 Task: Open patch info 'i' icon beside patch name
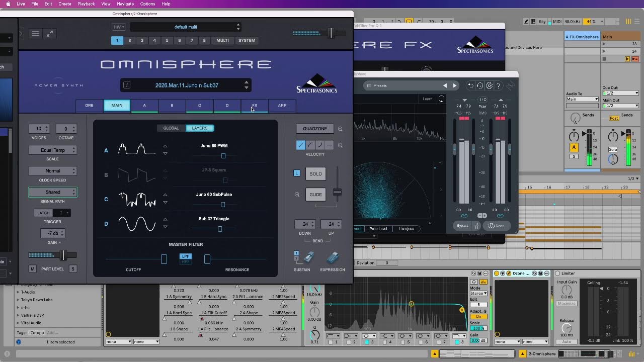(127, 85)
